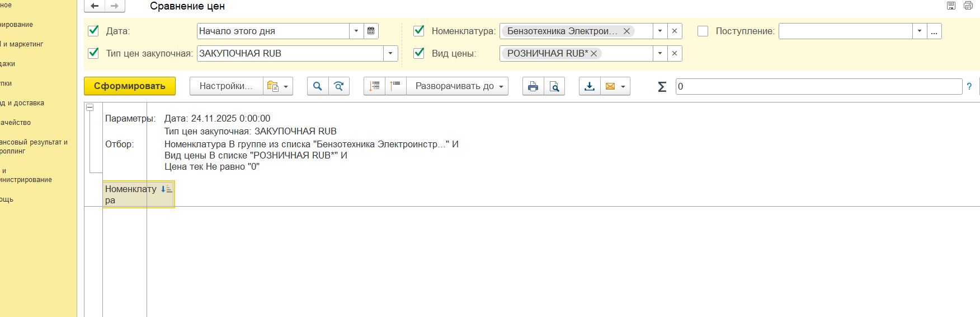The width and height of the screenshot is (980, 317).
Task: Click find next search icon
Action: 339,86
